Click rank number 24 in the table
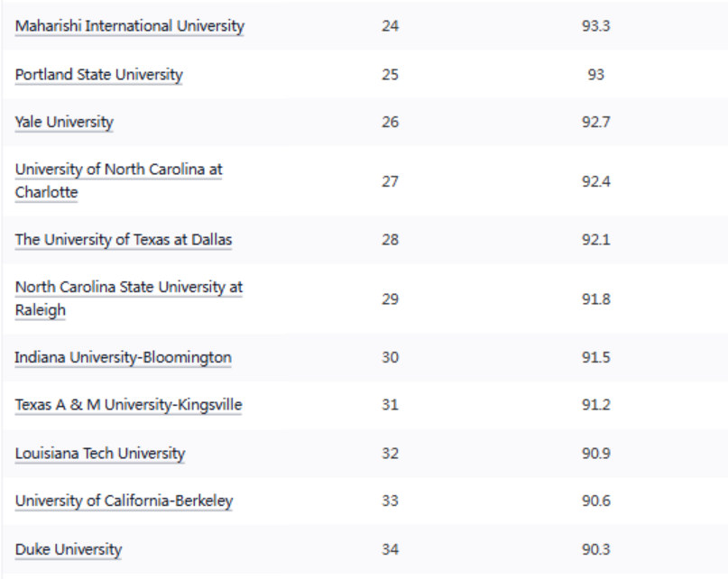Viewport: 728px width, 579px height. pos(390,26)
